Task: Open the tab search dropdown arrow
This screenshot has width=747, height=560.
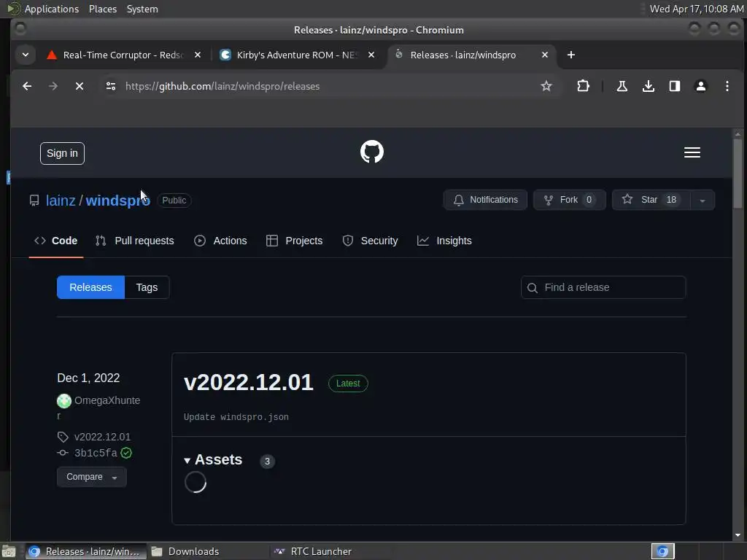Action: [x=26, y=55]
